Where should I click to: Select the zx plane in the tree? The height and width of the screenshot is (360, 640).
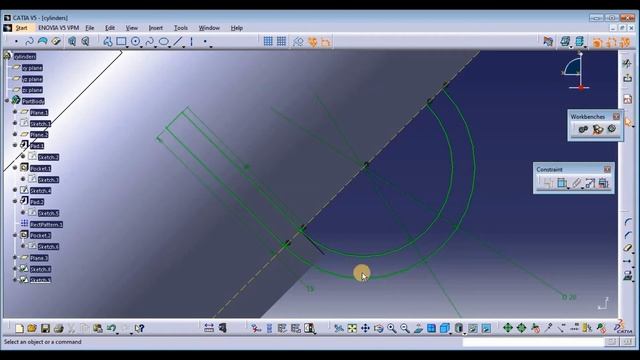pos(32,90)
